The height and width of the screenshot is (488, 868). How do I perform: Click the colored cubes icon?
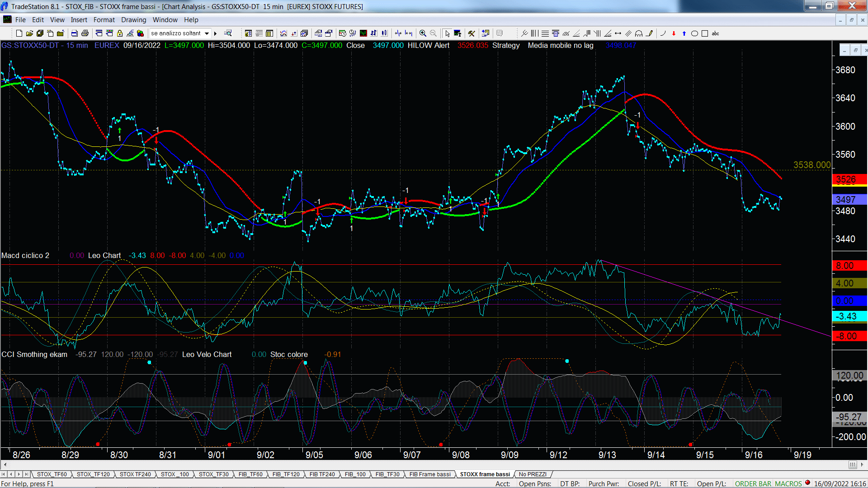click(140, 33)
